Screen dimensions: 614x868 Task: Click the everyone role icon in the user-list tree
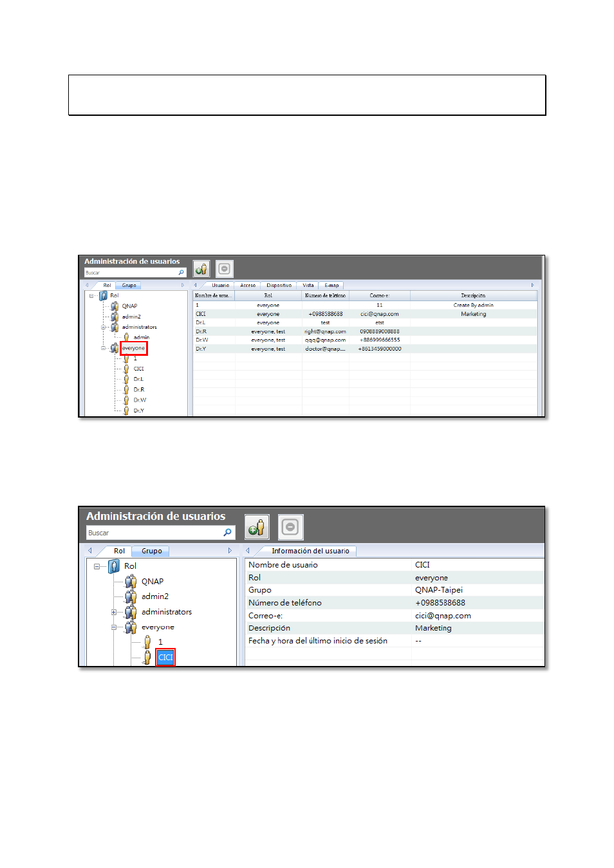click(x=115, y=348)
